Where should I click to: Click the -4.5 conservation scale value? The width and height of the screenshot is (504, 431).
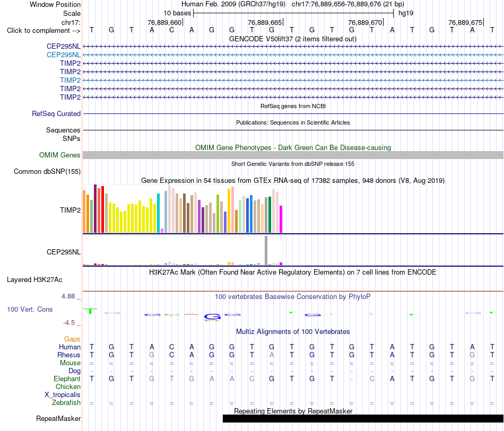tap(69, 323)
